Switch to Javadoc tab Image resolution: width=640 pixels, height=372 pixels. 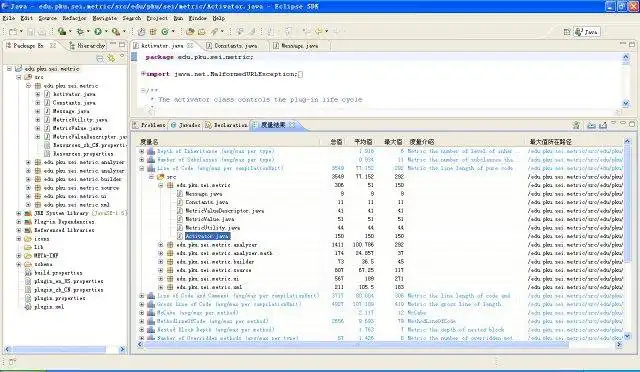(x=186, y=125)
